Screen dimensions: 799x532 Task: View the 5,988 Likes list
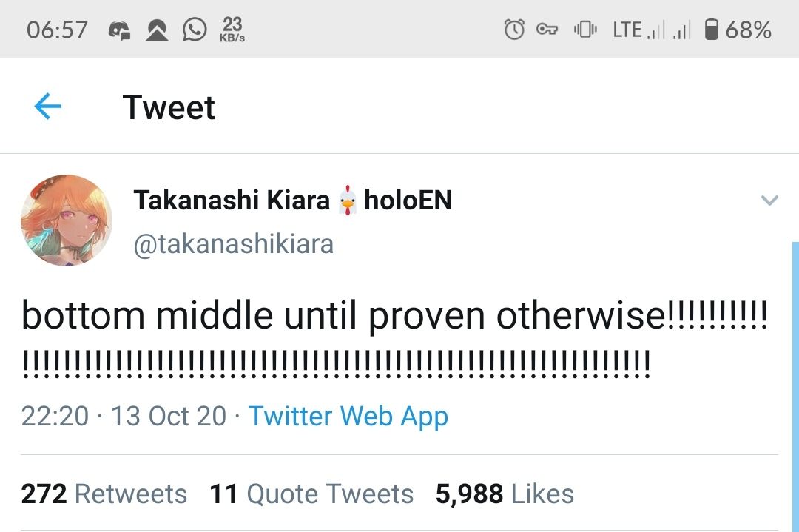pos(505,494)
